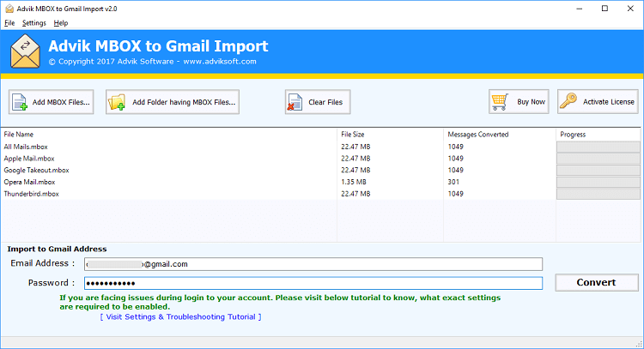The height and width of the screenshot is (349, 644).
Task: Close the Advik MBOX to Gmail Import window
Action: [630, 9]
